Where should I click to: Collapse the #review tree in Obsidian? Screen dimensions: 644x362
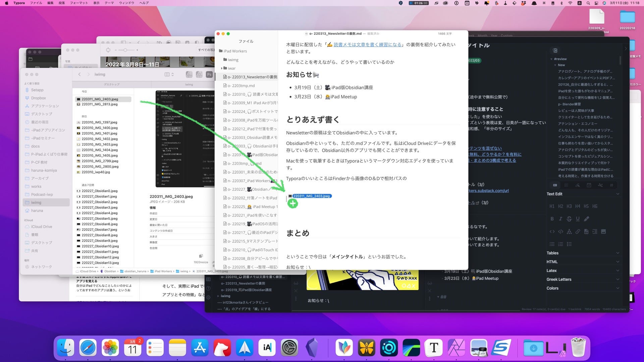(551, 59)
